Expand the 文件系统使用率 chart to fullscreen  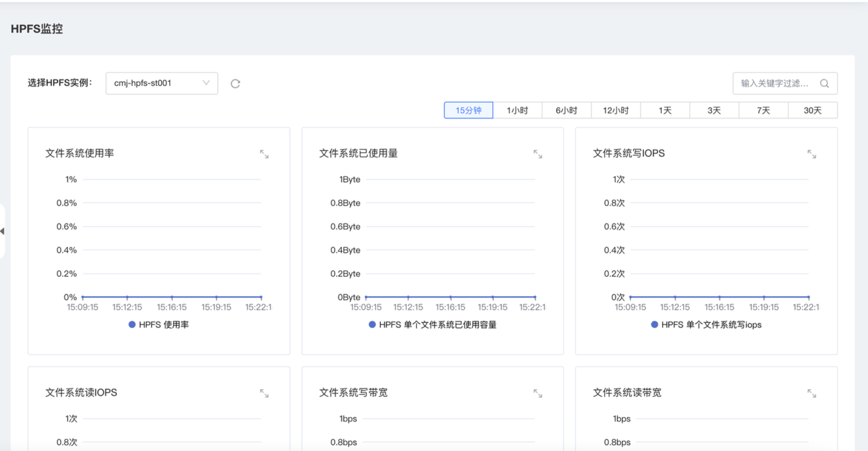coord(264,154)
